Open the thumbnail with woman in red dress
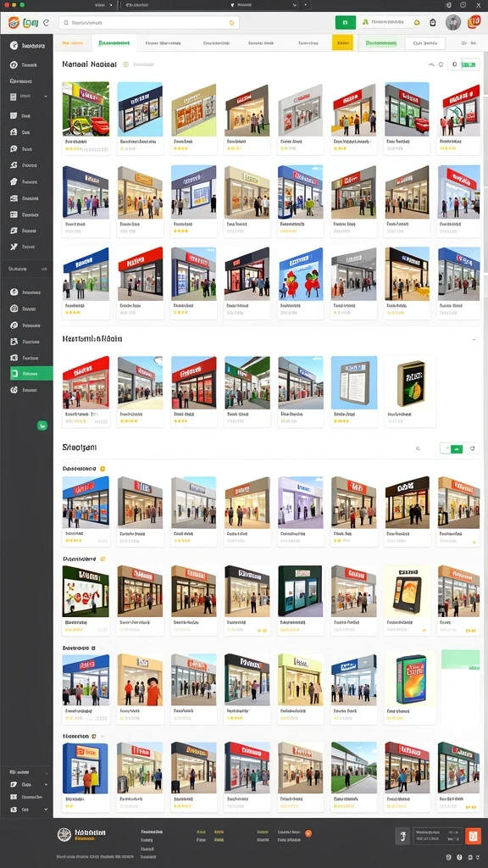Viewport: 488px width, 868px height. pos(140,679)
